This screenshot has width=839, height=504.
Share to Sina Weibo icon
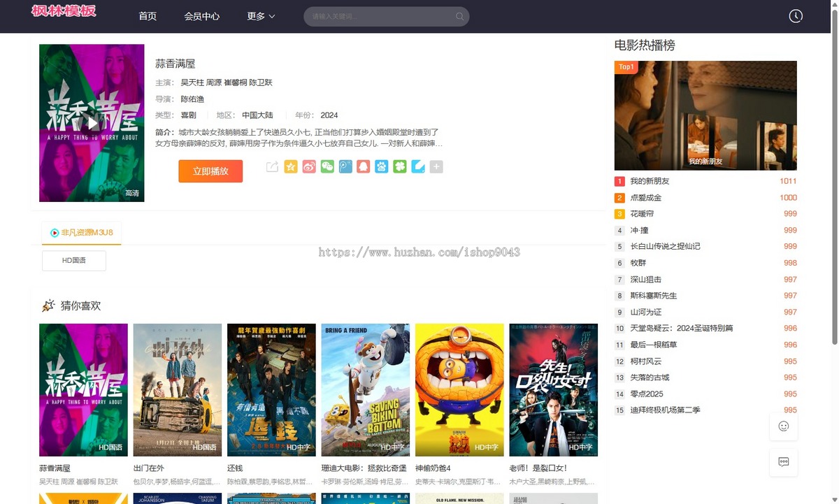[309, 167]
